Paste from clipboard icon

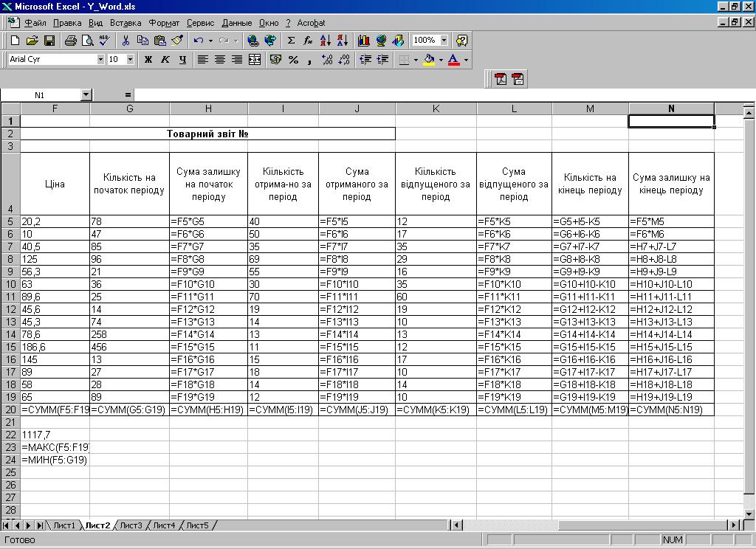159,41
